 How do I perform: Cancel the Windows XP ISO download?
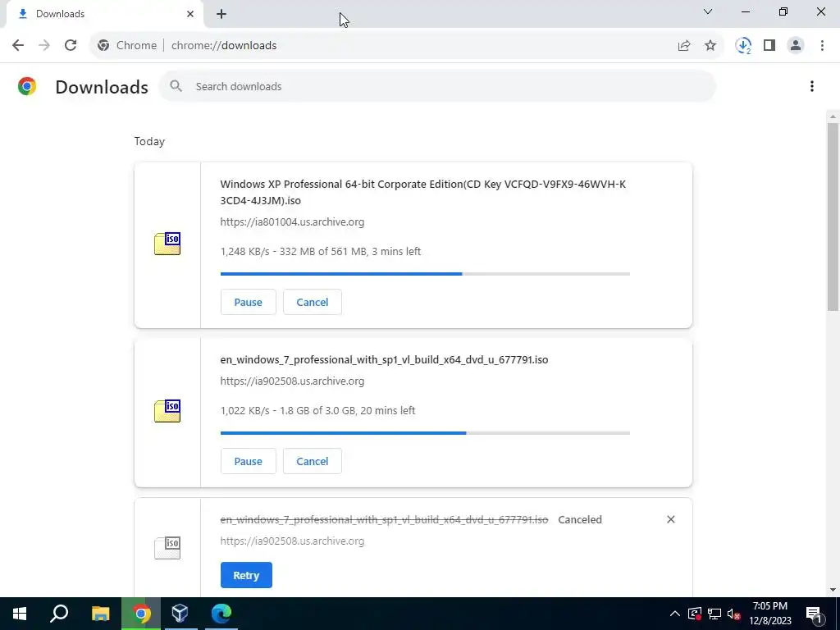tap(313, 302)
